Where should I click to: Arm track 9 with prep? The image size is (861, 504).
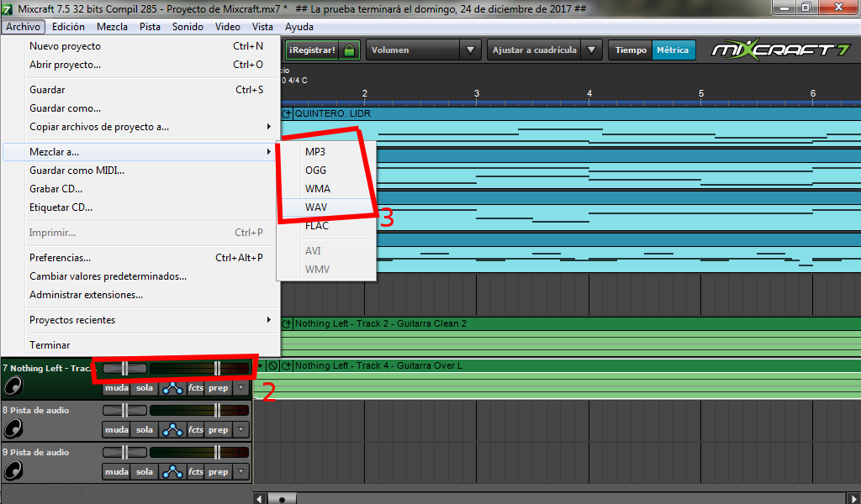pos(218,471)
